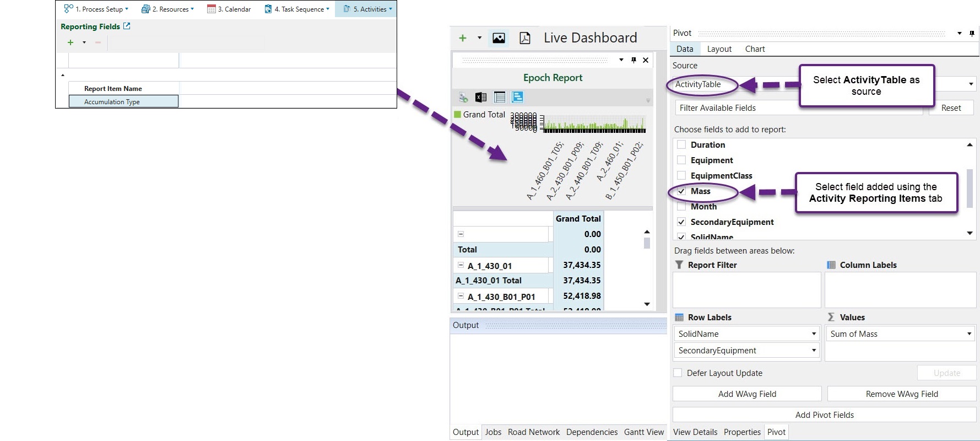
Task: Select the Gantt chart view icon
Action: click(x=517, y=98)
